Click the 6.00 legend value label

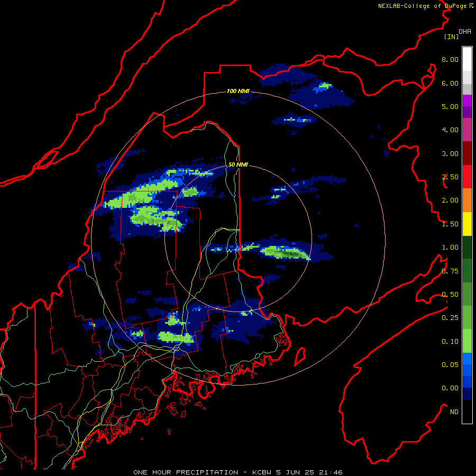450,83
